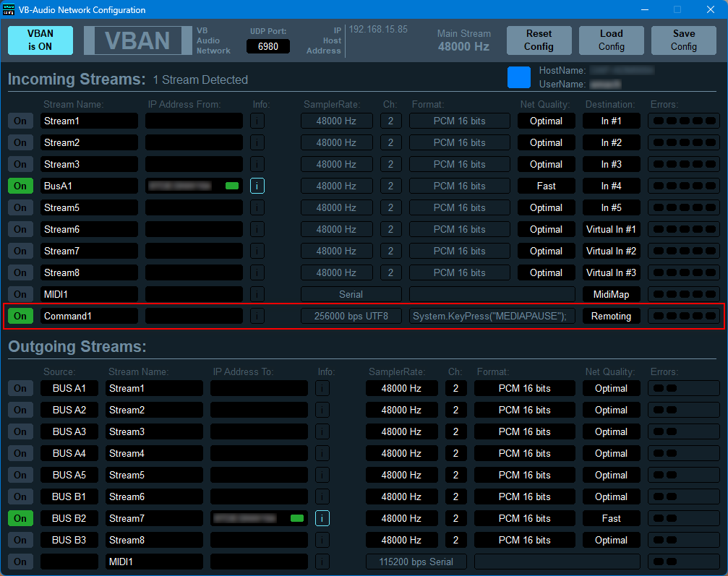
Task: Change BusA1 Net Quality from Fast
Action: [x=546, y=186]
